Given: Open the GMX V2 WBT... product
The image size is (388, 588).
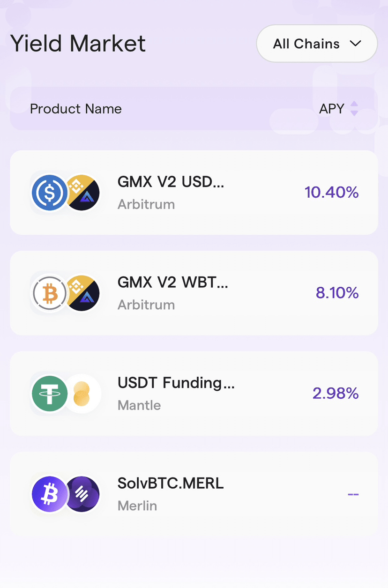Looking at the screenshot, I should coord(194,293).
